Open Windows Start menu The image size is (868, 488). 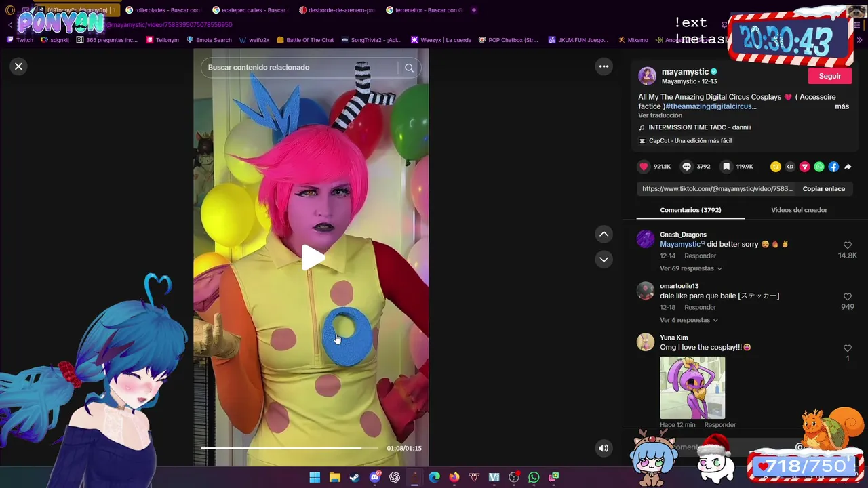[315, 477]
